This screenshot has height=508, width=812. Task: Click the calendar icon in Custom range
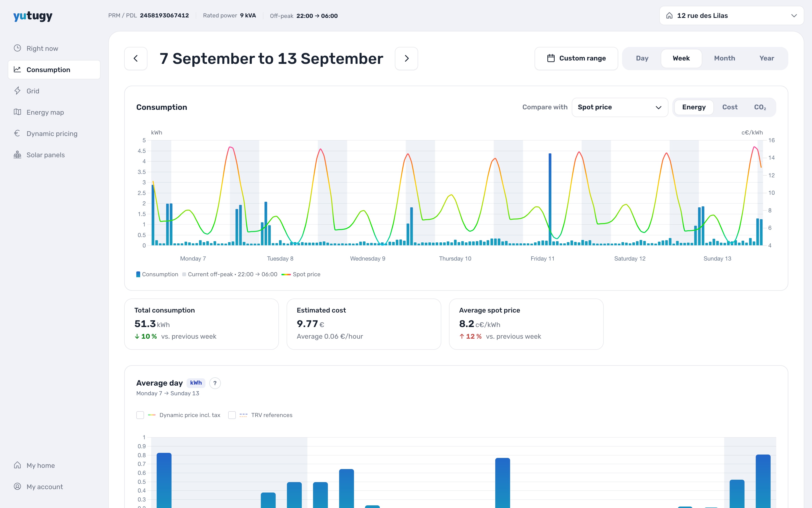(551, 58)
